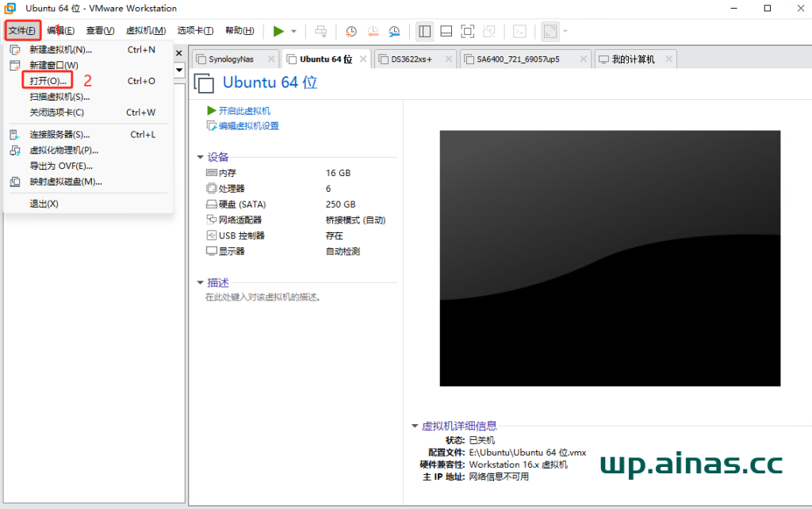Switch to the DS3622xs+ tab
The width and height of the screenshot is (812, 509).
(412, 59)
